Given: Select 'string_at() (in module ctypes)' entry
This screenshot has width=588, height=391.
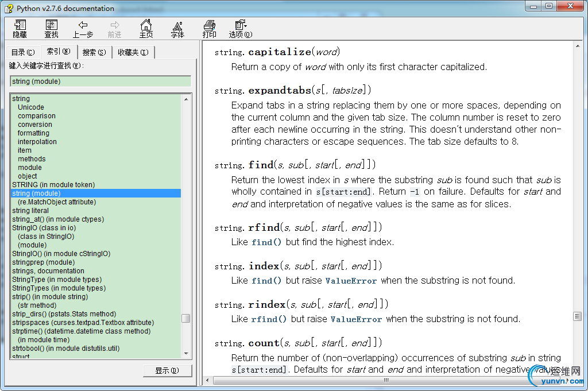Looking at the screenshot, I should 58,219.
